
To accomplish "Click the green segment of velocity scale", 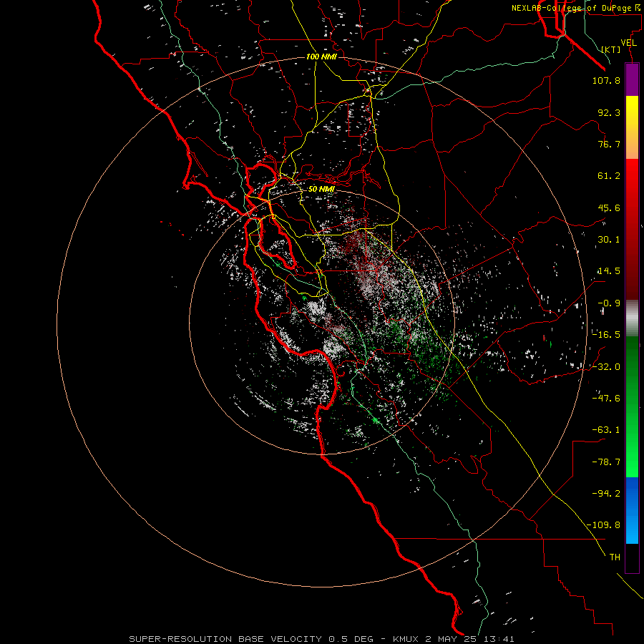I will (x=632, y=406).
